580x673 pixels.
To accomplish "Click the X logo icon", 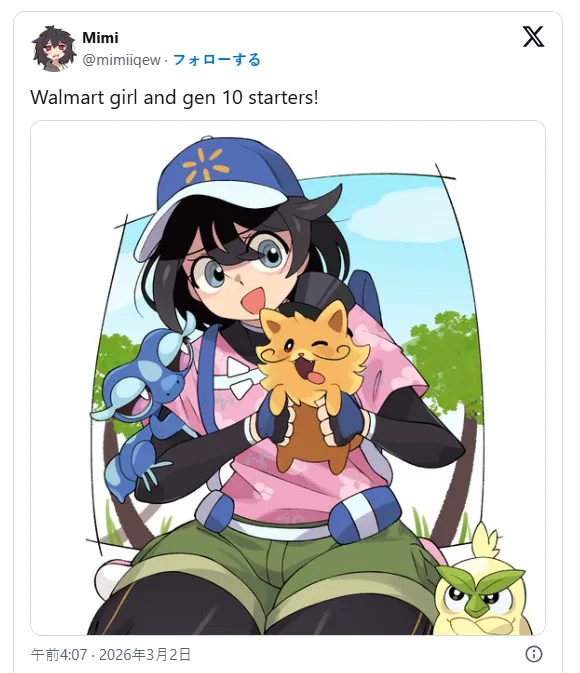I will 533,36.
